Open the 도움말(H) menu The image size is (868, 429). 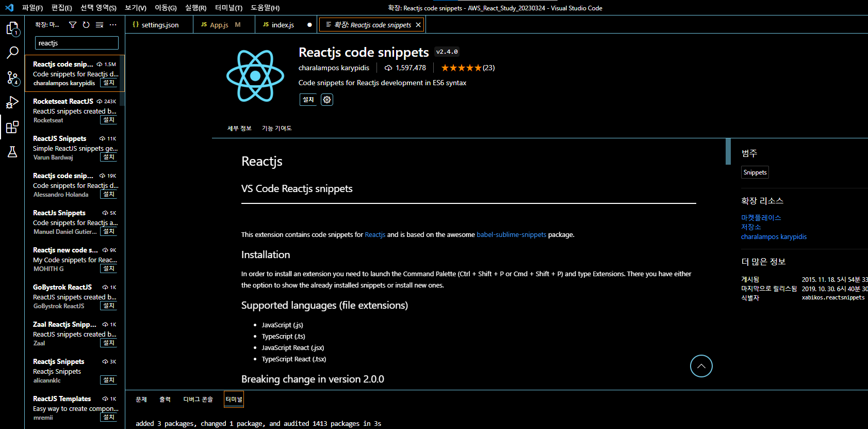[x=265, y=8]
